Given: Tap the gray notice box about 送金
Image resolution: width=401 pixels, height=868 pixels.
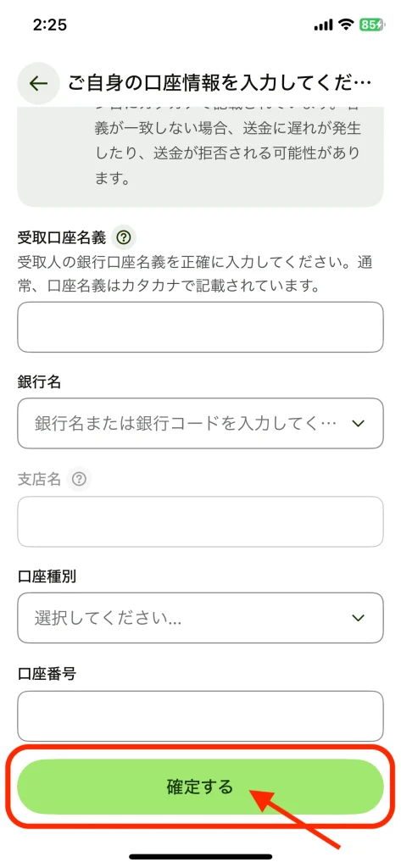Looking at the screenshot, I should [200, 157].
